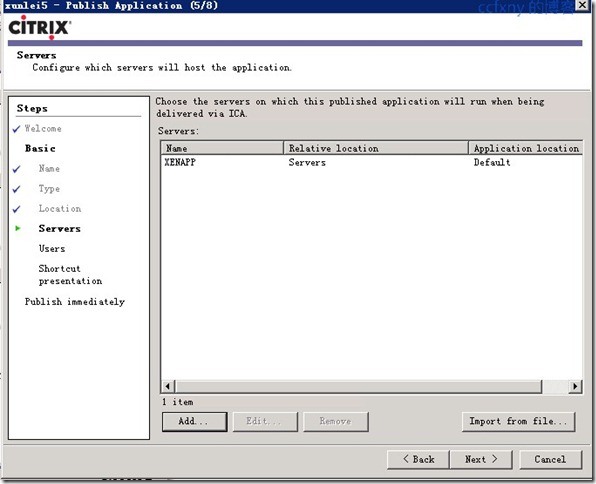Select the Users step

pyautogui.click(x=52, y=249)
